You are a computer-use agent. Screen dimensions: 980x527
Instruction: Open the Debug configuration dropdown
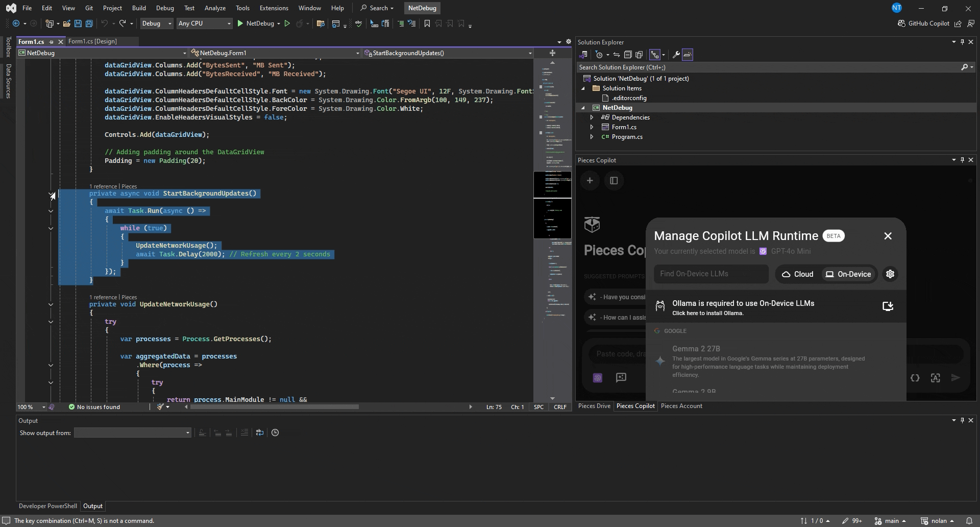pos(156,23)
